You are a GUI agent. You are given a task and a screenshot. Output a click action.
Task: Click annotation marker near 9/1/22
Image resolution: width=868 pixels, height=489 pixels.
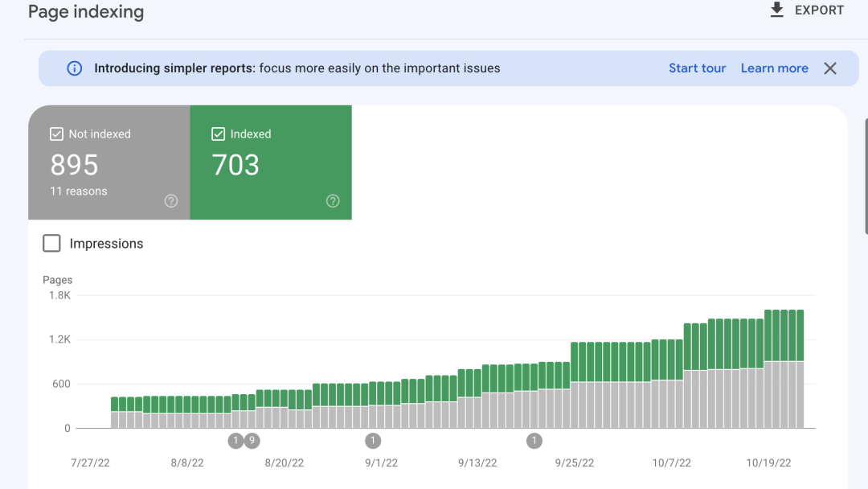click(x=373, y=440)
